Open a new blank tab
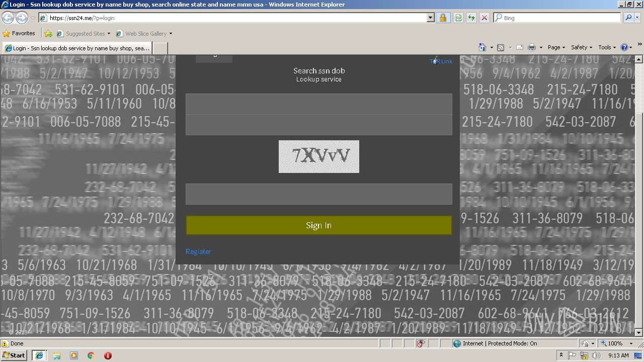This screenshot has width=644, height=362. click(x=160, y=48)
